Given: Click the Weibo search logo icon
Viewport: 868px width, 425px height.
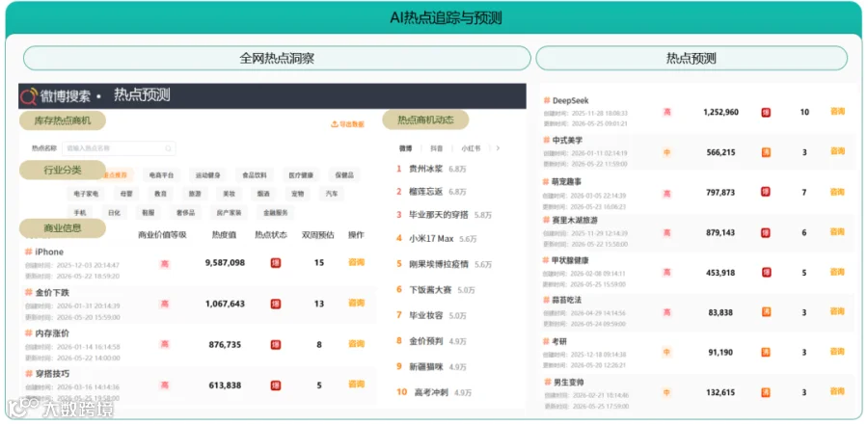Looking at the screenshot, I should coord(29,96).
